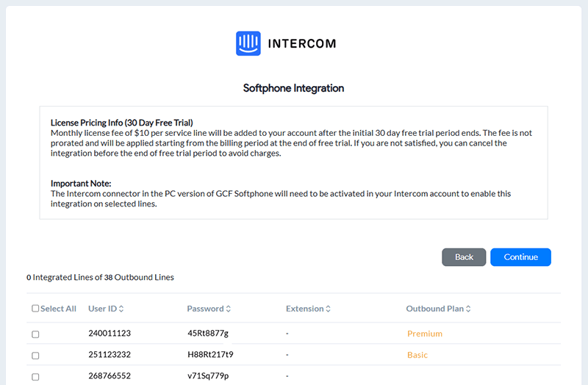Image resolution: width=588 pixels, height=385 pixels.
Task: Tick the checkbox for user 240011123
Action: (x=35, y=334)
